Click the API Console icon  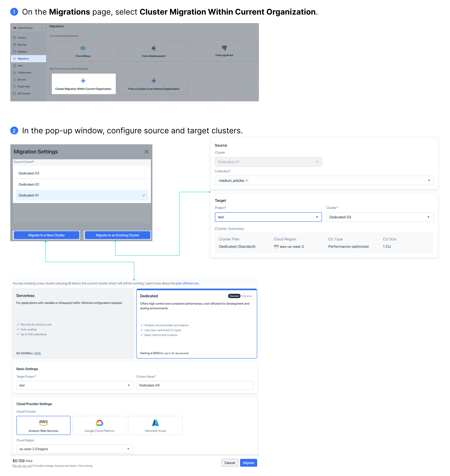tap(14, 94)
